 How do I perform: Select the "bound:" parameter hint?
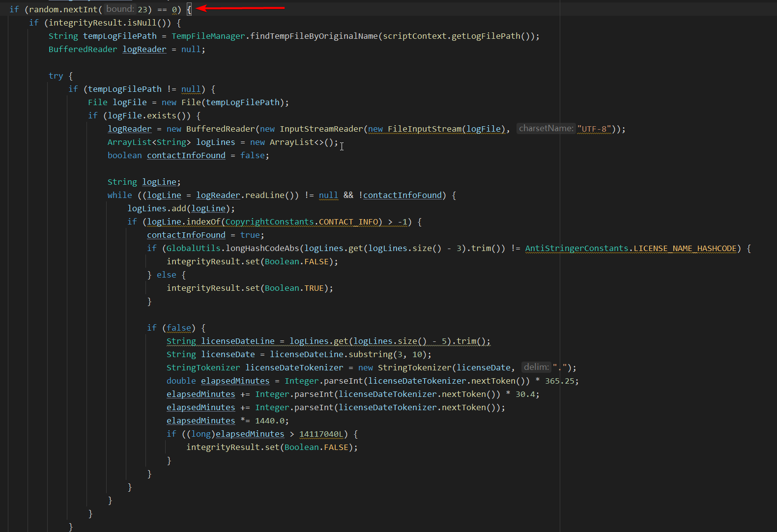[120, 9]
